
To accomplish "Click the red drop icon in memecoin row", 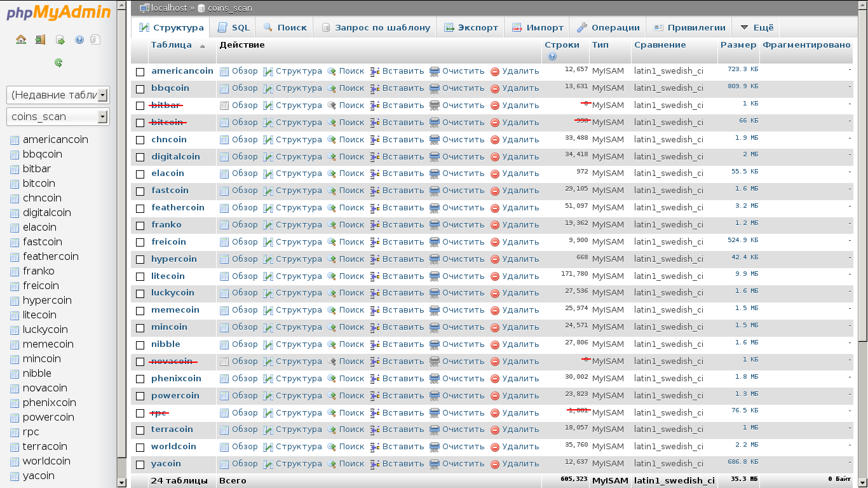I will pyautogui.click(x=495, y=310).
